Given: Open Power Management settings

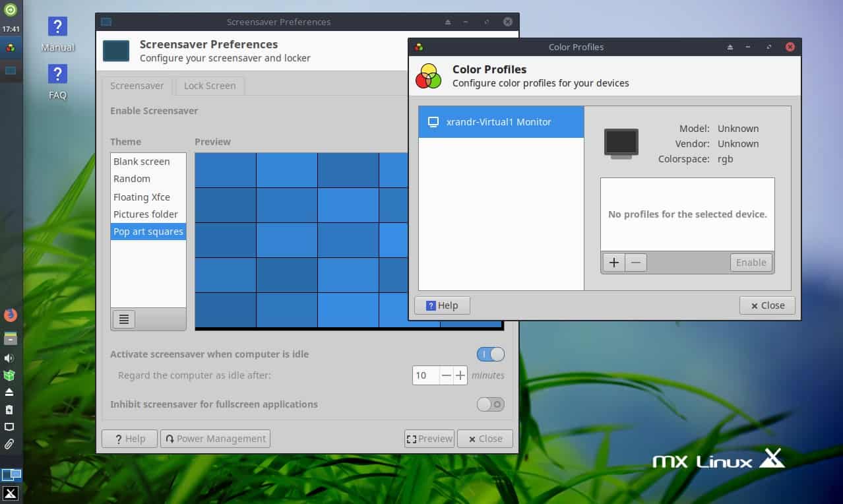Looking at the screenshot, I should [215, 438].
